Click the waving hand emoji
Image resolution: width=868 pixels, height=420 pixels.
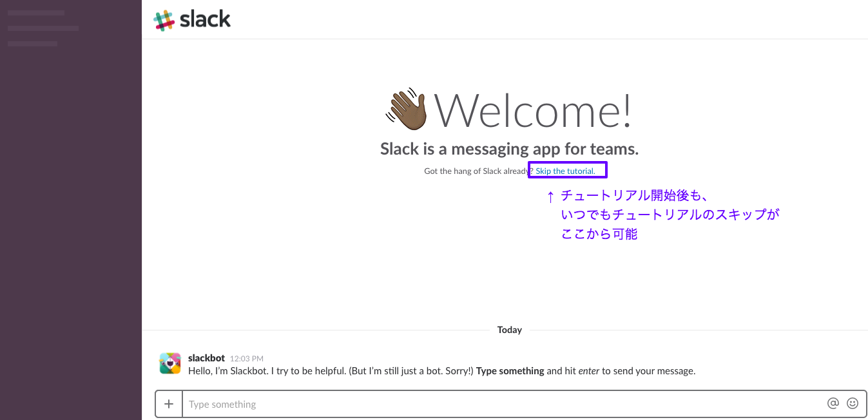pos(407,109)
